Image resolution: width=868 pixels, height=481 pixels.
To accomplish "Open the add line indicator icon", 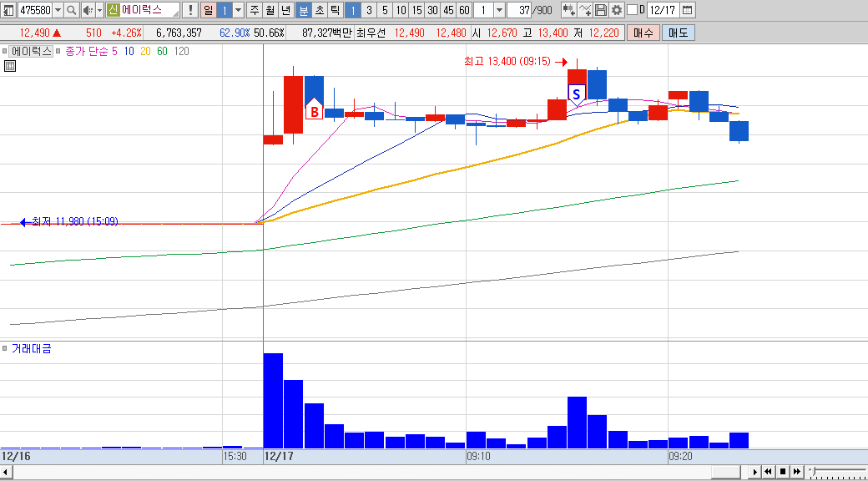I will (x=586, y=10).
